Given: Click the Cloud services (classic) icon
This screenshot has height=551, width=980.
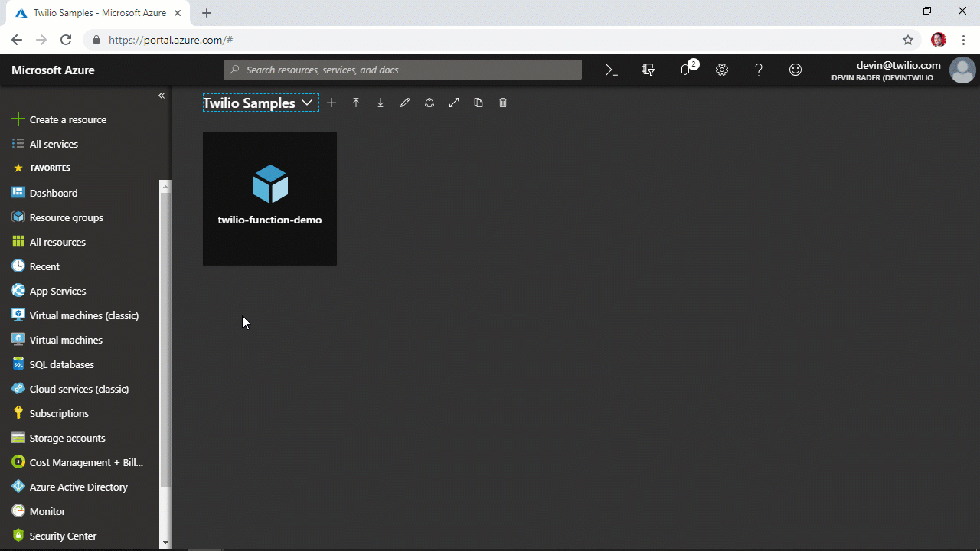Looking at the screenshot, I should (18, 388).
